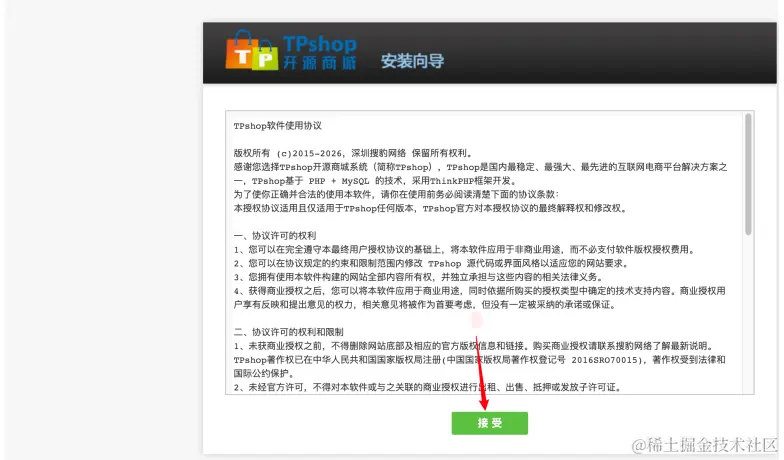Click the agreement scrollbar thumb
The height and width of the screenshot is (460, 784).
[748, 174]
